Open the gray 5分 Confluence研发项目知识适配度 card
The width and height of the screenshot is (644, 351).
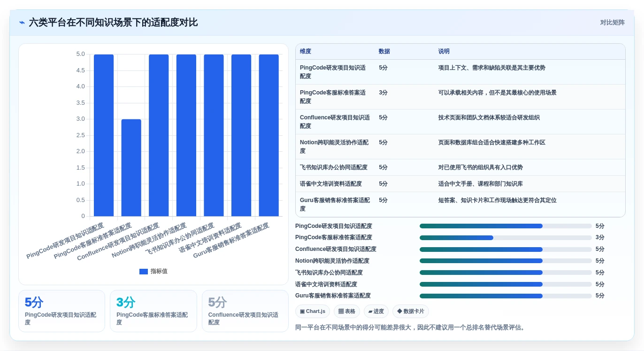(x=245, y=311)
